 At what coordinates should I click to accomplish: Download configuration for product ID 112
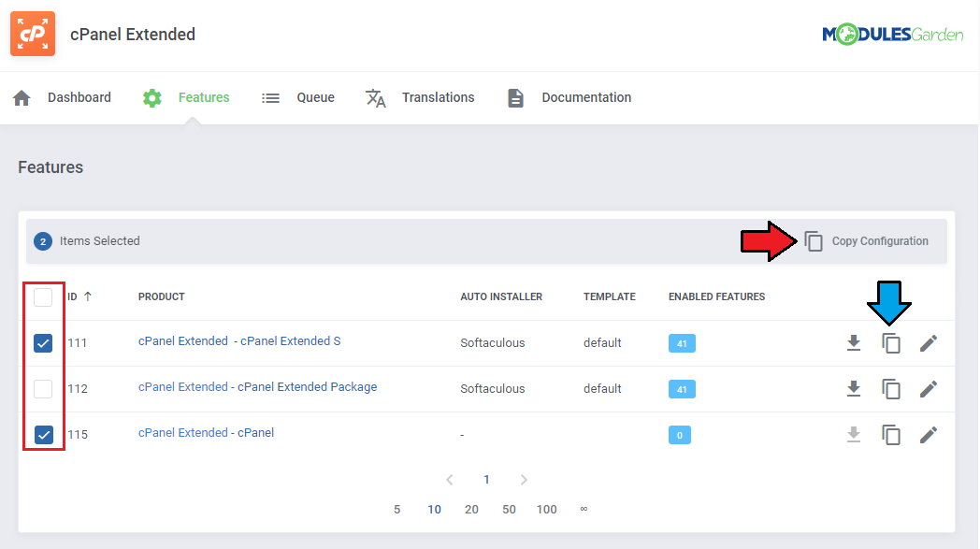[854, 389]
